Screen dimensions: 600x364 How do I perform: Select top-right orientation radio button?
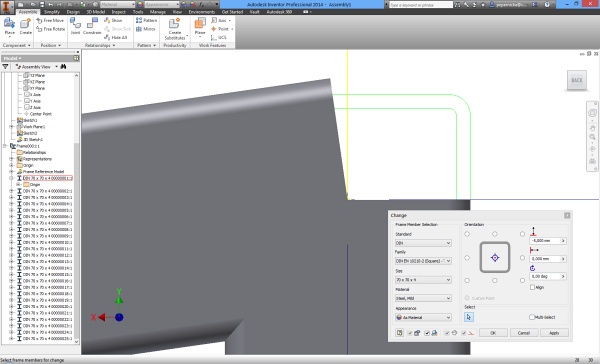[522, 234]
